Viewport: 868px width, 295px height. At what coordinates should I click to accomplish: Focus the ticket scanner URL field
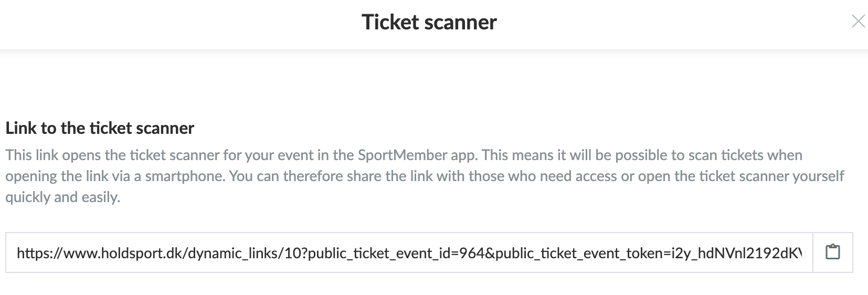[409, 252]
